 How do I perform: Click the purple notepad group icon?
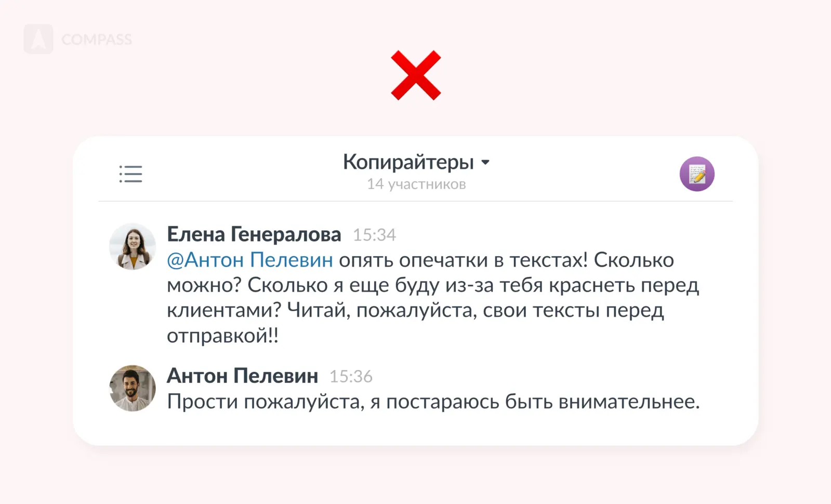[x=697, y=174]
